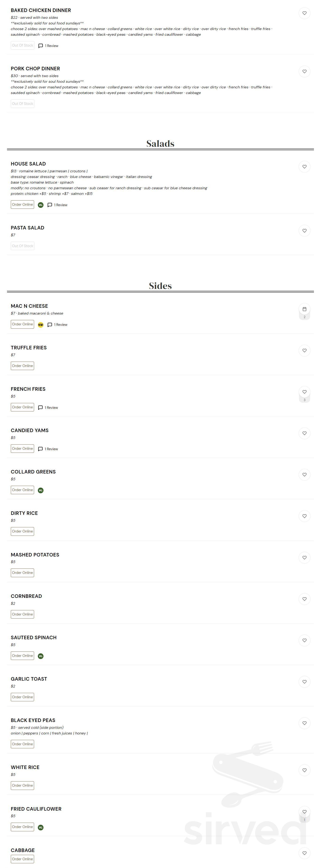Click the heart icon for Pork Chop Dinner
The width and height of the screenshot is (321, 868).
pos(304,71)
